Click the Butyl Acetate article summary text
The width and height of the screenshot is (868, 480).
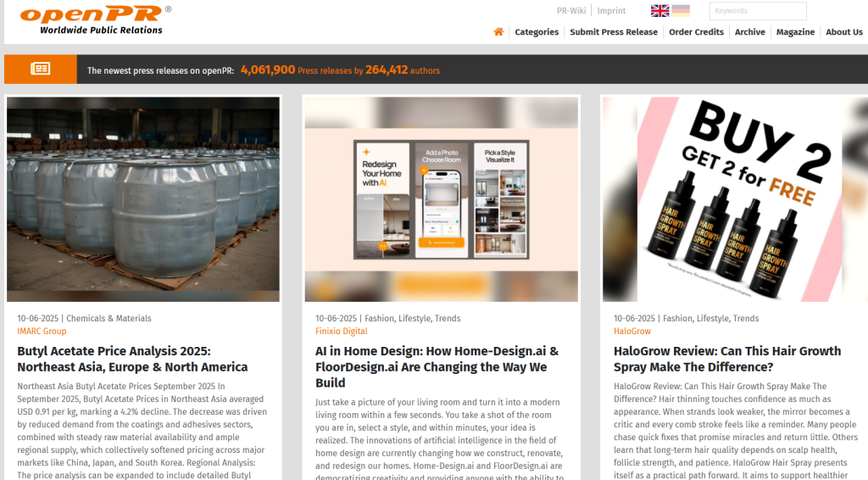click(142, 430)
